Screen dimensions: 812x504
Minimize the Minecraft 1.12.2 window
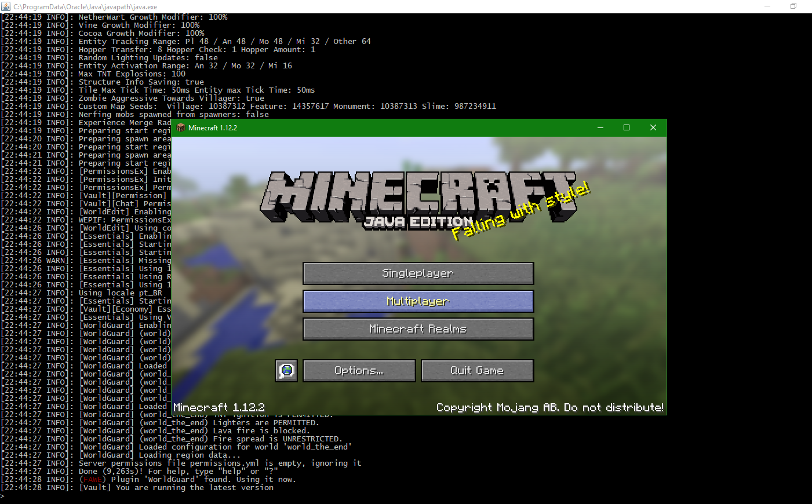point(600,127)
